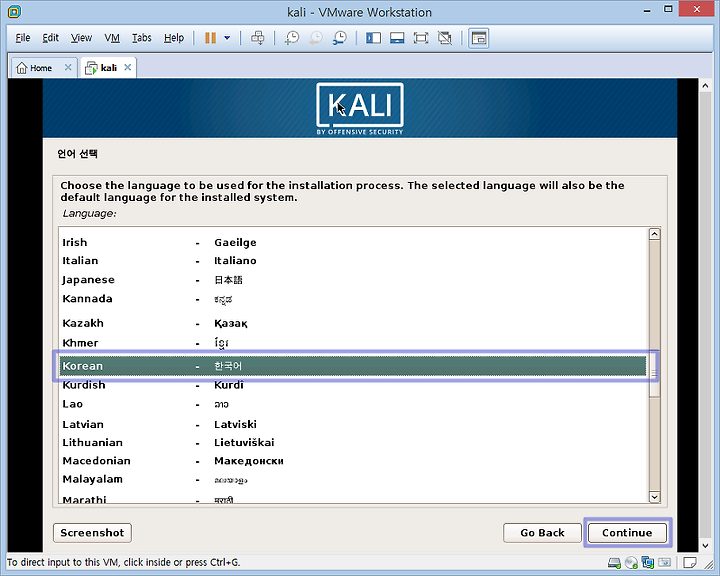Open the snapshot manager icon
The image size is (720, 576).
pos(340,38)
